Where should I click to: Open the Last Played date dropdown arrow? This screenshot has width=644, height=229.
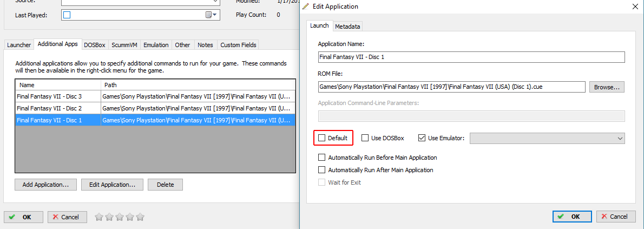coord(215,15)
